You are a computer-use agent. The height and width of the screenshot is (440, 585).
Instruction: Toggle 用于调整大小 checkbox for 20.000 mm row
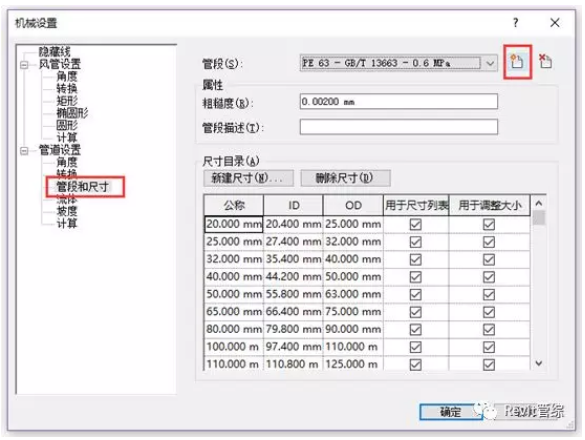(489, 225)
